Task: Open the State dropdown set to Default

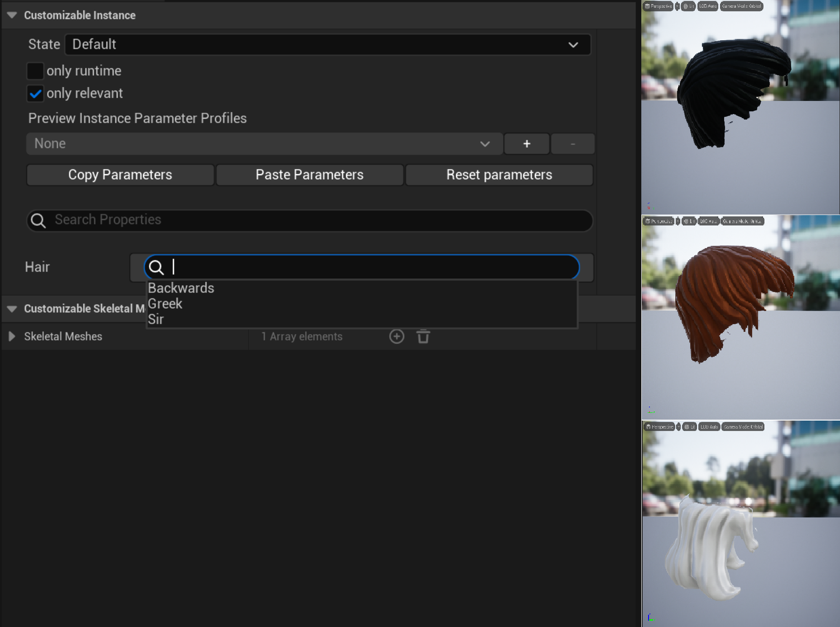Action: coord(328,44)
